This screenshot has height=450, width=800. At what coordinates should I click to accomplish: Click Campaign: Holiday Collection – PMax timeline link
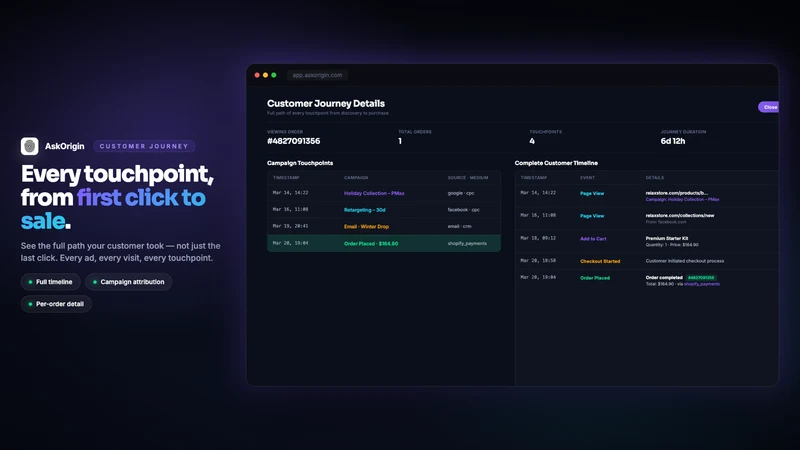click(x=682, y=199)
